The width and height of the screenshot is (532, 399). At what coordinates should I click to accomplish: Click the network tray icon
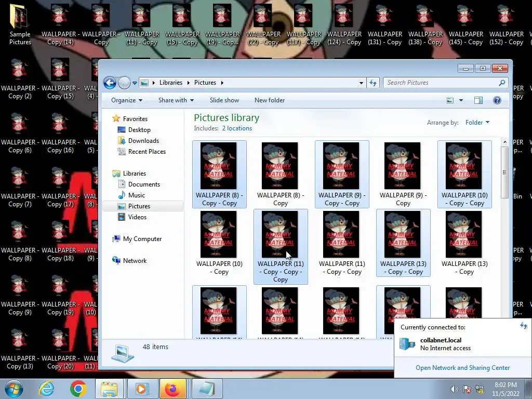[x=480, y=389]
